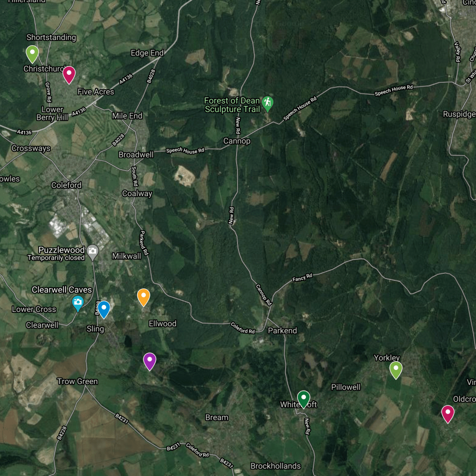Select the dark green pin at Whitecroft
476x476 pixels.
pos(304,399)
